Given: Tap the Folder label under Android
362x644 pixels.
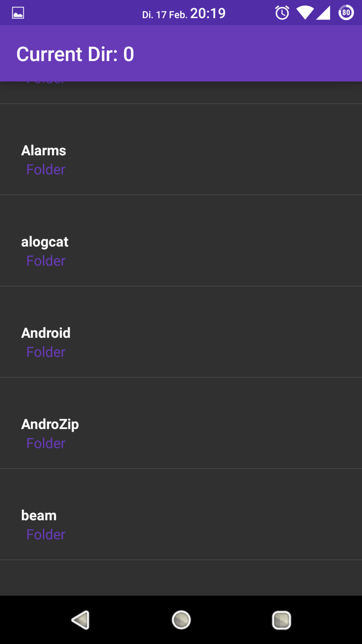Looking at the screenshot, I should [x=46, y=352].
